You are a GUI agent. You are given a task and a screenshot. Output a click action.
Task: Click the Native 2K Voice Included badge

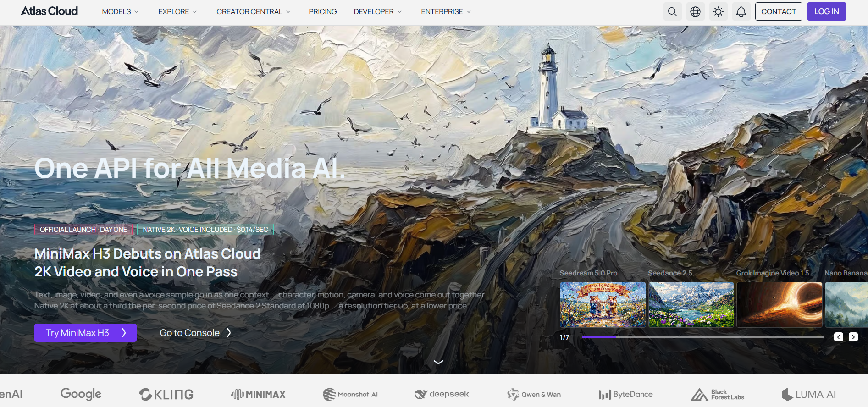(x=205, y=229)
